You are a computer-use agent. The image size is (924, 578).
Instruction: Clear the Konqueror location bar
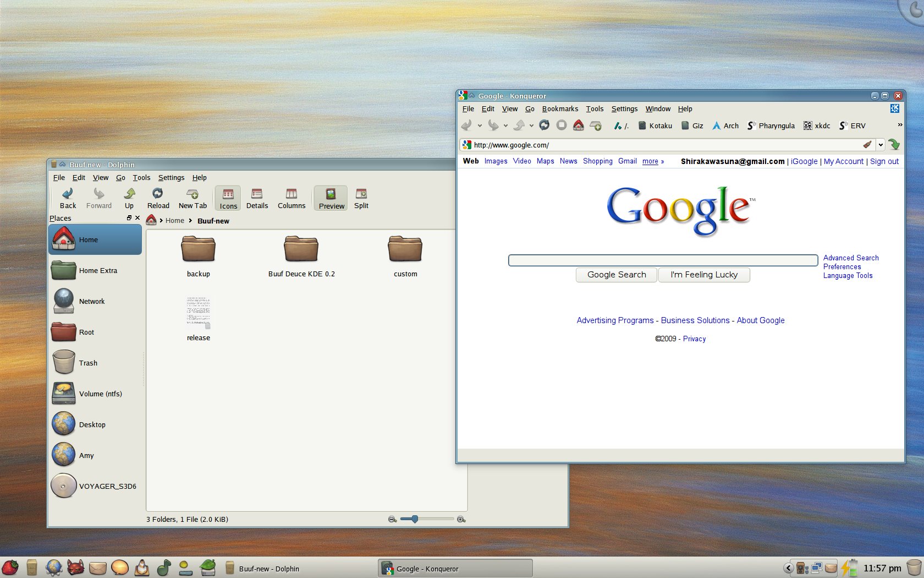tap(867, 145)
